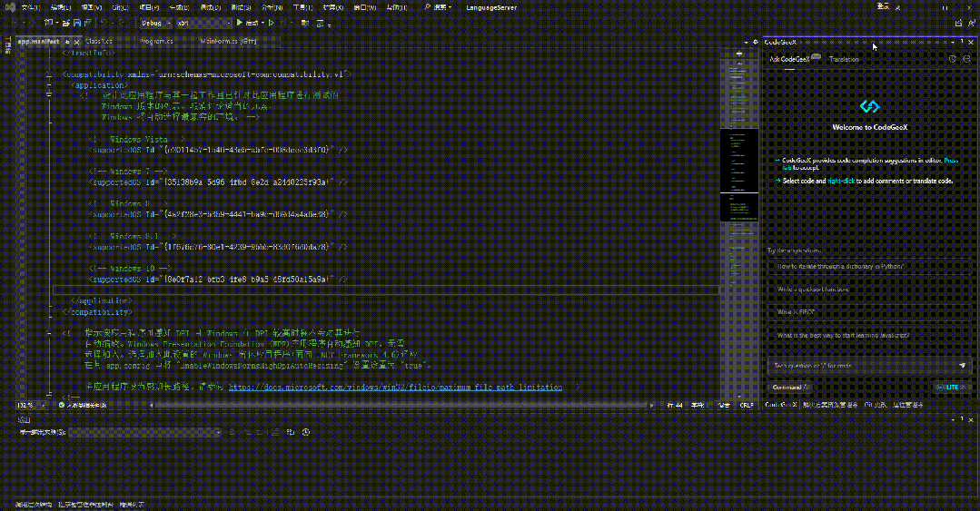
Task: Click the scroll right arrow of horizontal scrollbar
Action: pyautogui.click(x=652, y=405)
